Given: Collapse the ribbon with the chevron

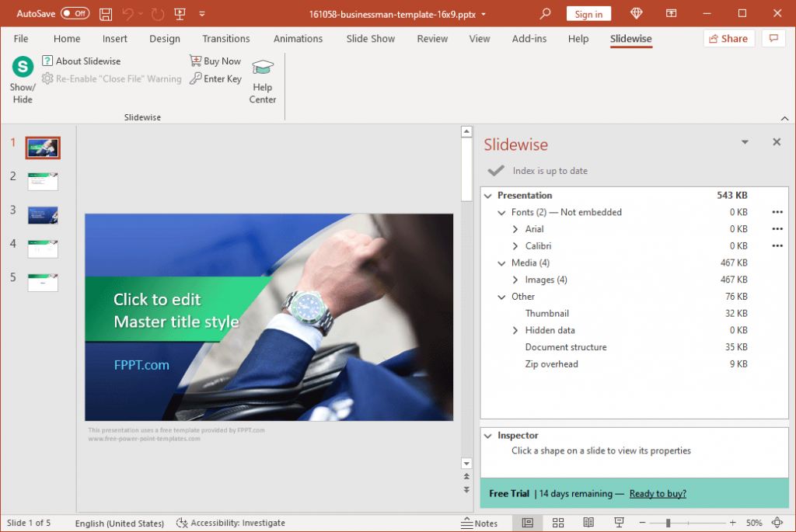Looking at the screenshot, I should tap(784, 117).
